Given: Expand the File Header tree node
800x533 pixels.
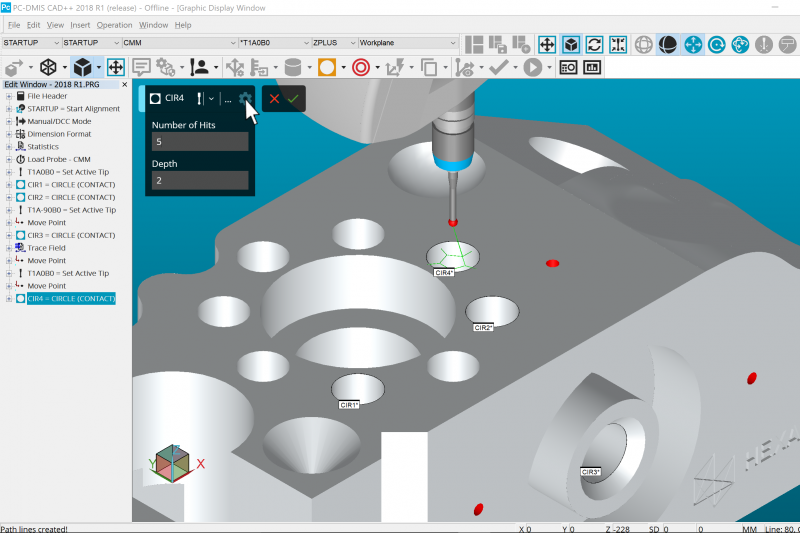Looking at the screenshot, I should [9, 96].
